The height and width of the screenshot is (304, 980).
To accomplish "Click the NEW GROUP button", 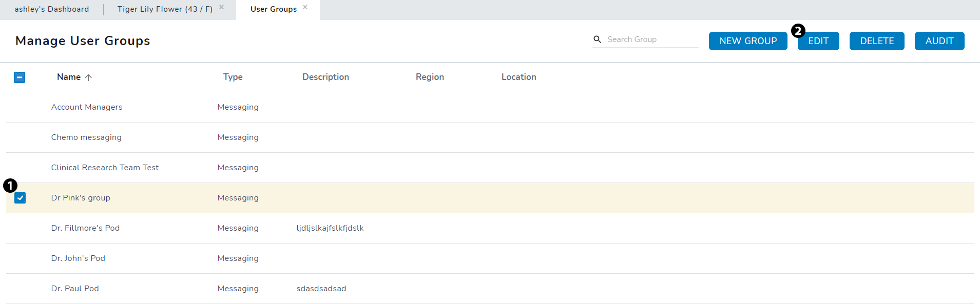I will tap(748, 41).
